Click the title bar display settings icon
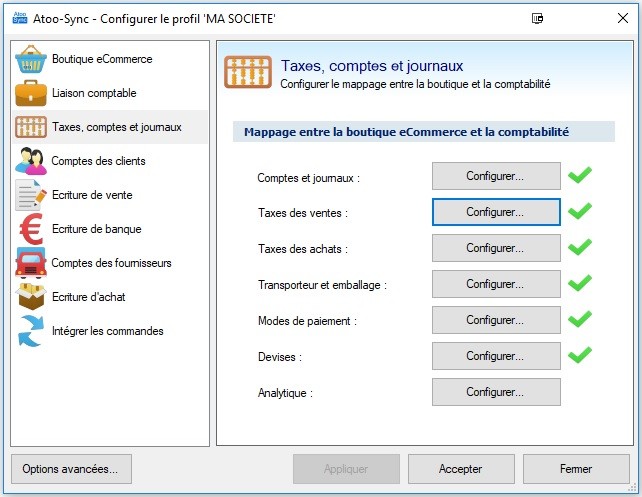The image size is (642, 497). point(537,18)
